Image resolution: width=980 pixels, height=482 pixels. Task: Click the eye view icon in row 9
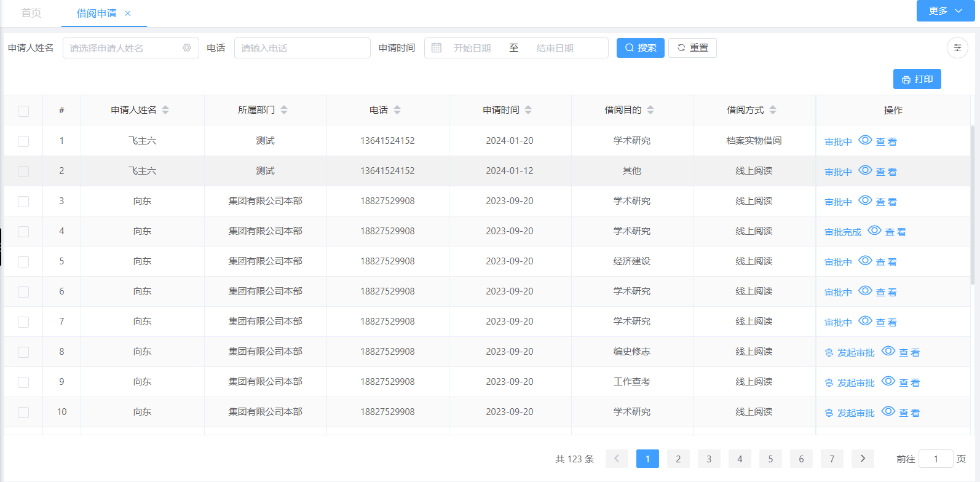click(888, 381)
